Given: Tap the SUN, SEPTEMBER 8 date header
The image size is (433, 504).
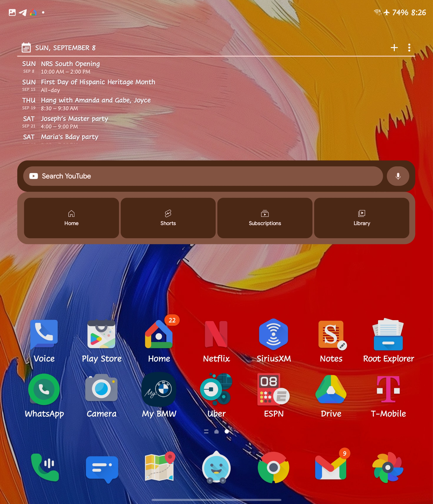Looking at the screenshot, I should click(x=65, y=48).
